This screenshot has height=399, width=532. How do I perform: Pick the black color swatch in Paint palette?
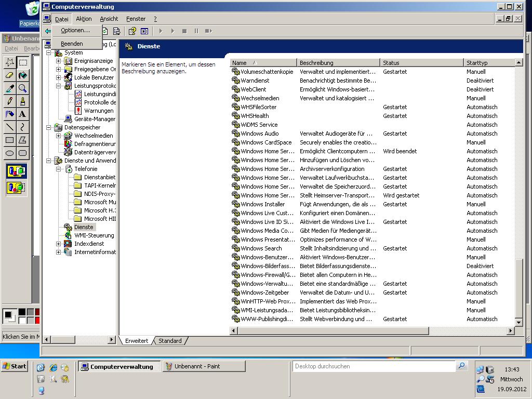22,312
